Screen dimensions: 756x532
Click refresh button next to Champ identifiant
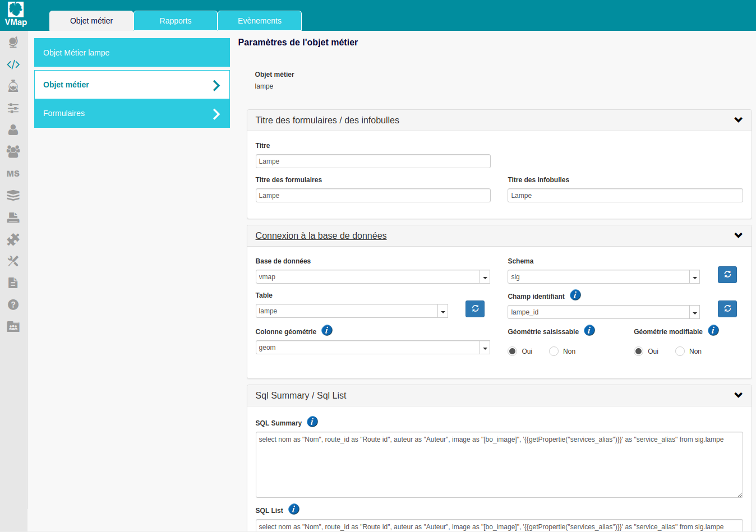tap(727, 309)
